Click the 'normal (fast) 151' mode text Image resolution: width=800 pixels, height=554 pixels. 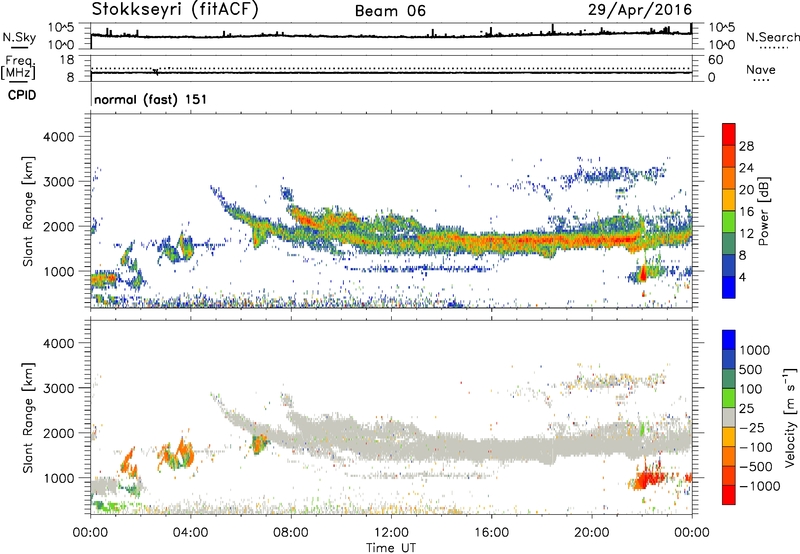point(151,99)
